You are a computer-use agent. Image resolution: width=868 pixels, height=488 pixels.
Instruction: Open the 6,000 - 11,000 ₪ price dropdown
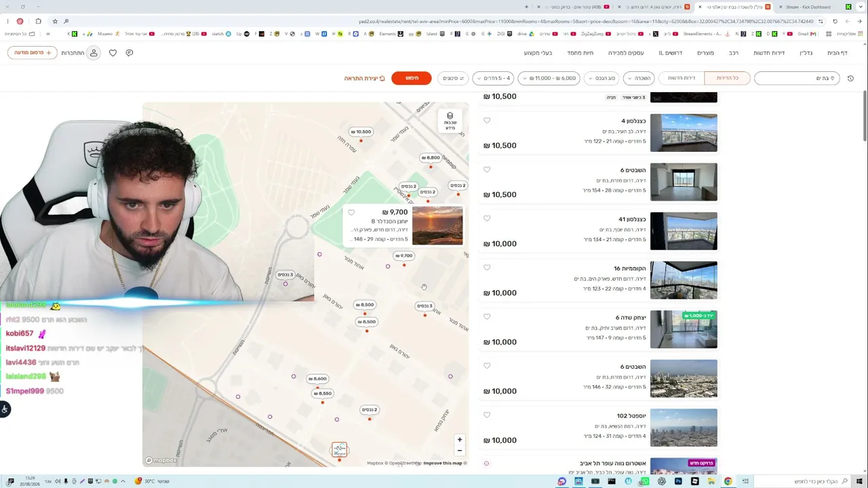(x=549, y=79)
